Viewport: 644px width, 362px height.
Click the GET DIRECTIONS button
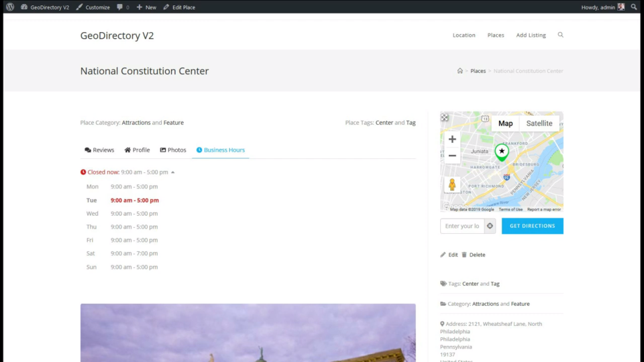pos(532,226)
